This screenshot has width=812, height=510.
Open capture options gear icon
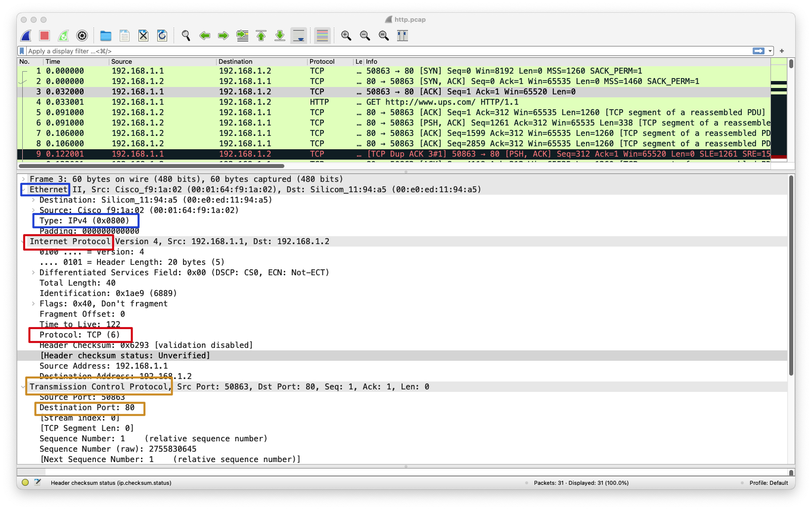pos(82,35)
